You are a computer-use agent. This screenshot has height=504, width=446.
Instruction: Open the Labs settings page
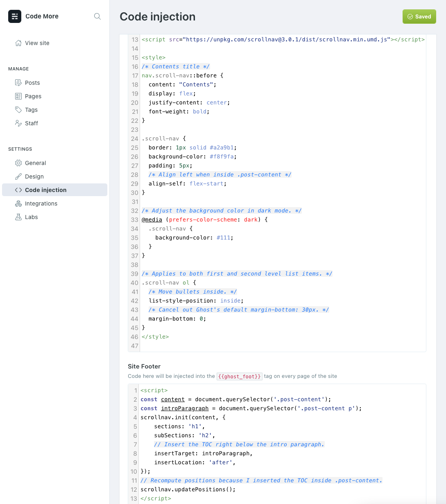point(31,217)
